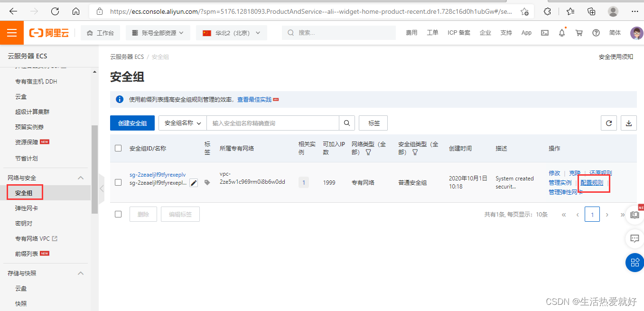Open browser collections icon
This screenshot has height=311, width=644.
[591, 11]
